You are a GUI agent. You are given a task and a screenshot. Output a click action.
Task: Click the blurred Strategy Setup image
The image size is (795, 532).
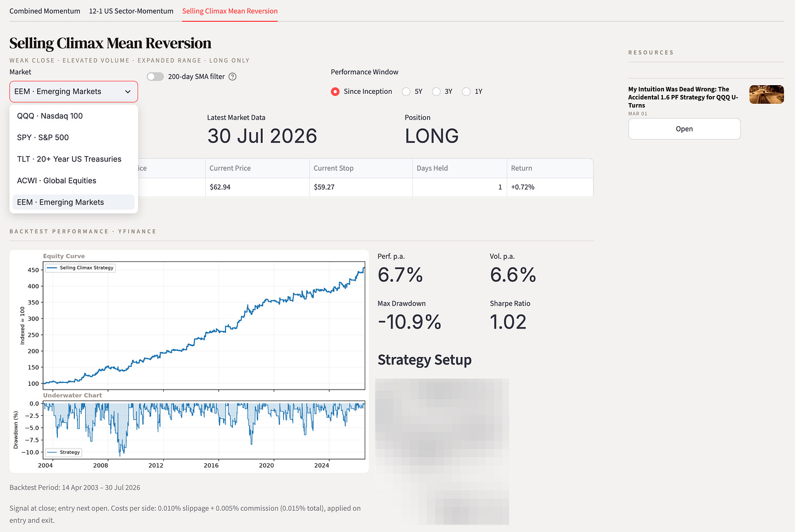[x=442, y=452]
